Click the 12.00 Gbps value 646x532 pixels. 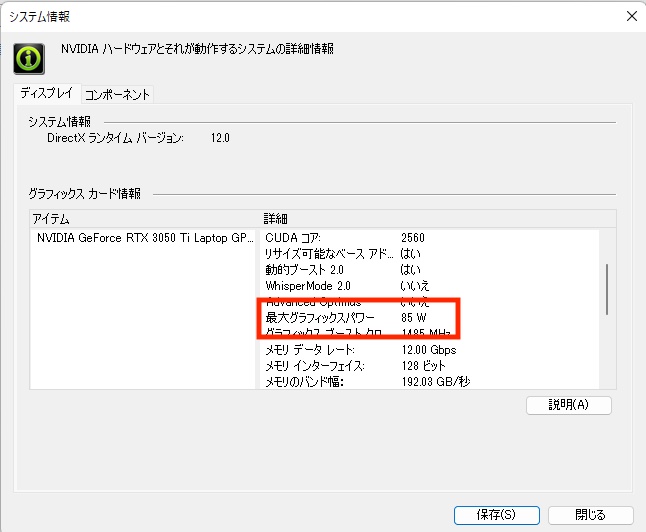click(x=429, y=350)
